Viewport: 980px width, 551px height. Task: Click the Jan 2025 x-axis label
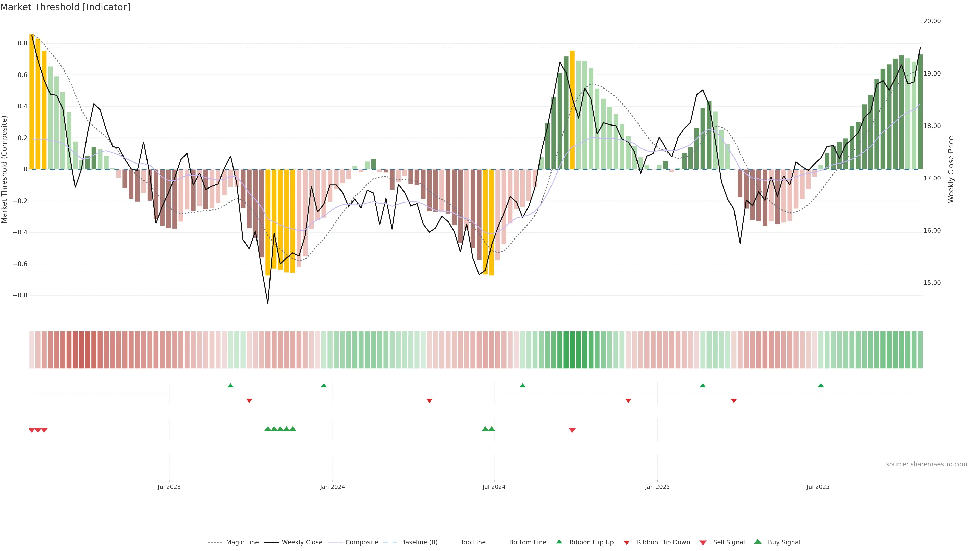tap(657, 487)
